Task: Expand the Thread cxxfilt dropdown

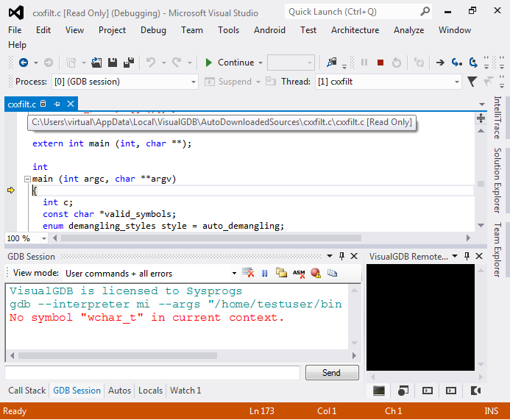Action: [389, 82]
